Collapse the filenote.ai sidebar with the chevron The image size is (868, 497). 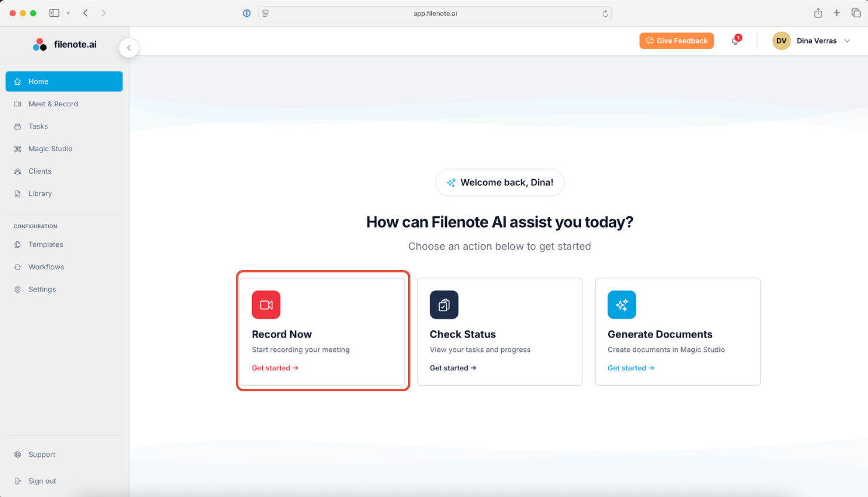(128, 48)
